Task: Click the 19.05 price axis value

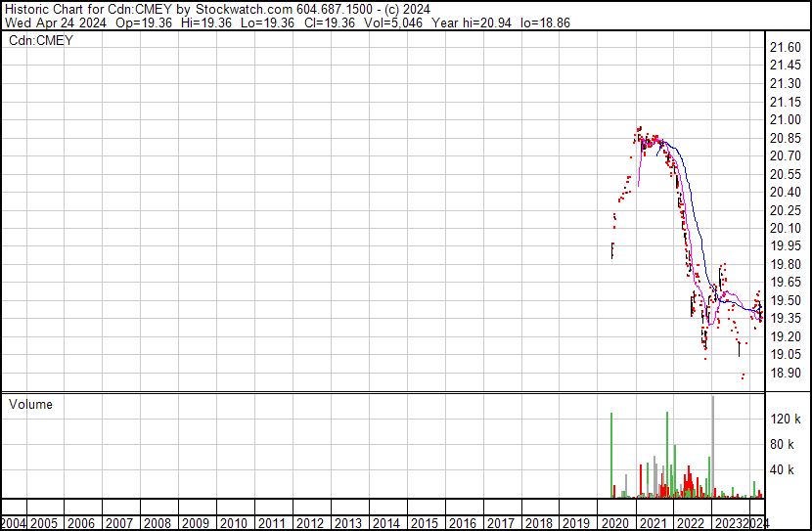Action: tap(786, 355)
